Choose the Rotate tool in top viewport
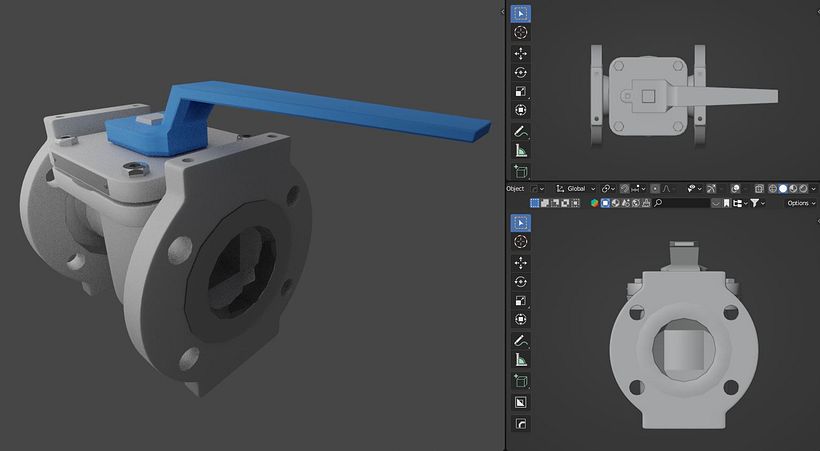Viewport: 820px width, 451px height. click(520, 72)
